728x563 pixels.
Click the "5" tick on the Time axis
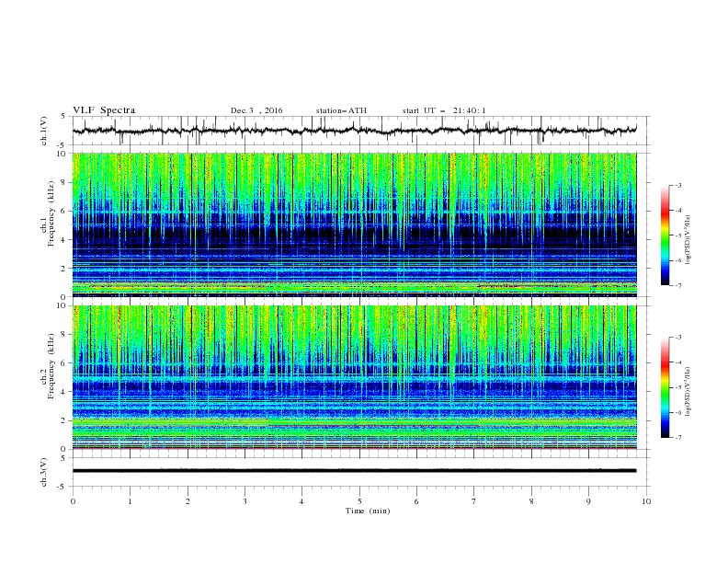click(359, 501)
